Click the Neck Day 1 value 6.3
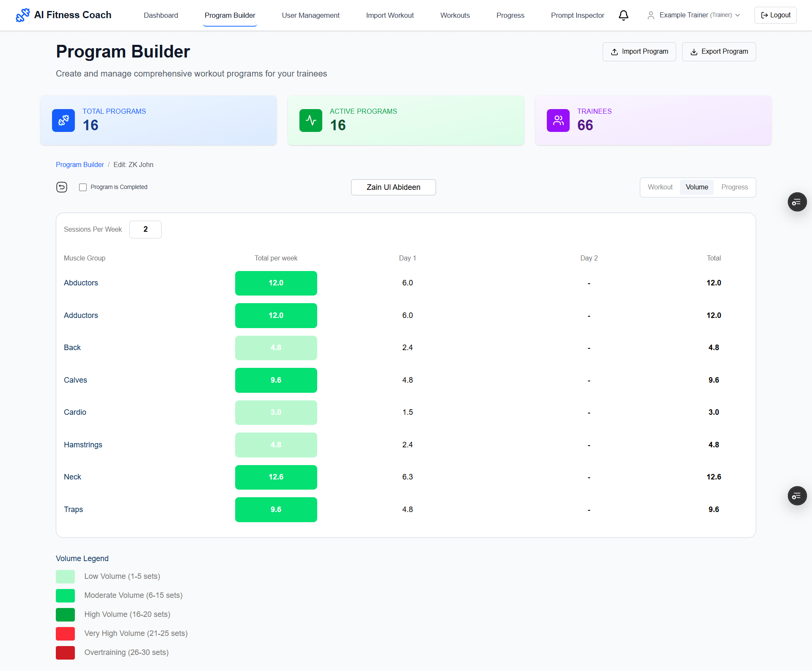 407,477
